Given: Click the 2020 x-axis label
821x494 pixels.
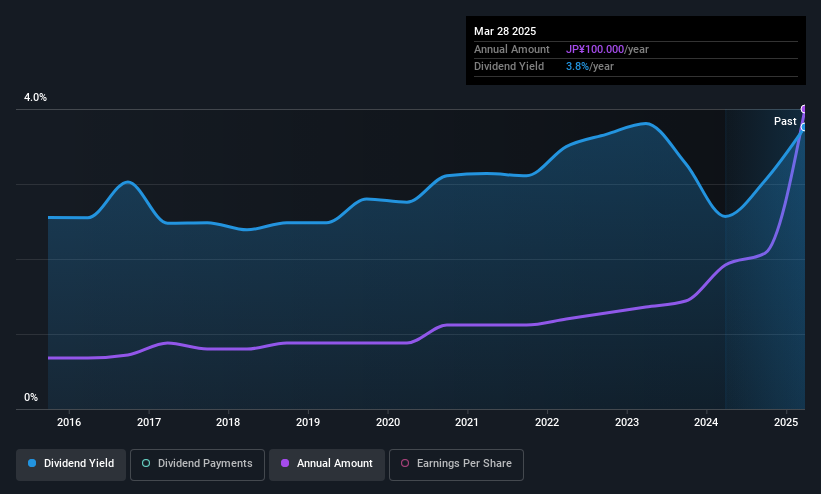Looking at the screenshot, I should [388, 422].
